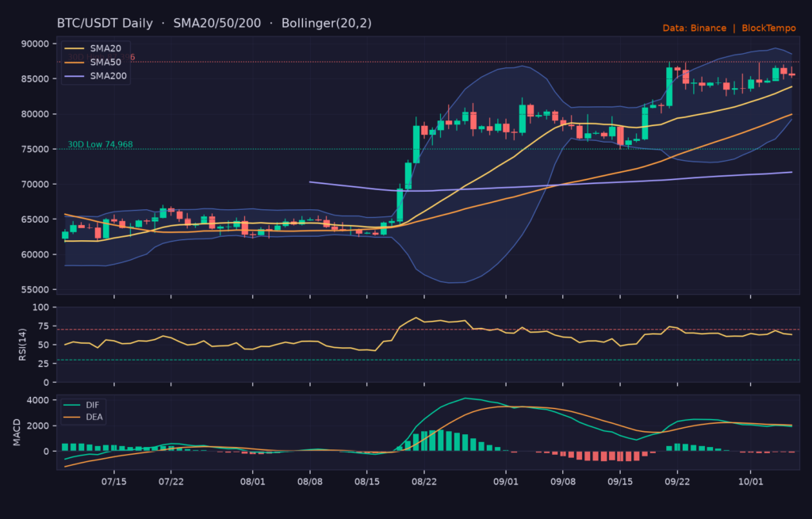Click the 08/01 date label
Screen dimensions: 812x519
[253, 482]
